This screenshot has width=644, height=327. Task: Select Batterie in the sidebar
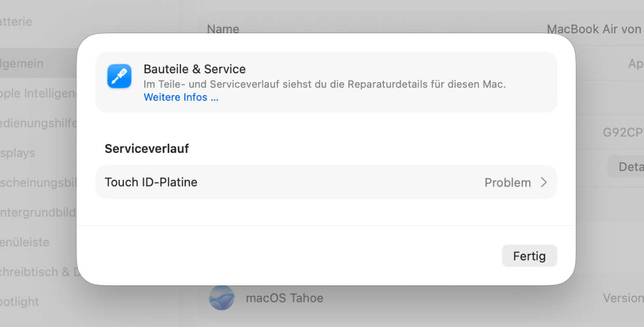[x=17, y=22]
